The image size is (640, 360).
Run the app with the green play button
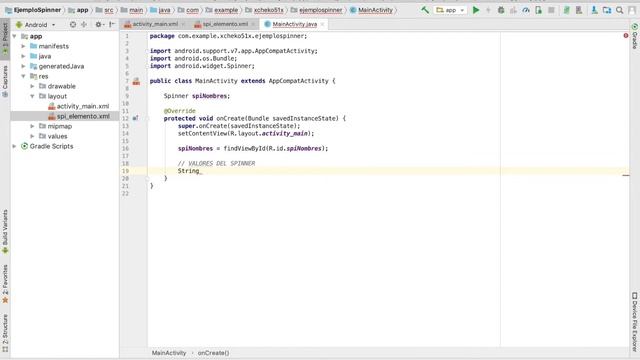[x=476, y=10]
